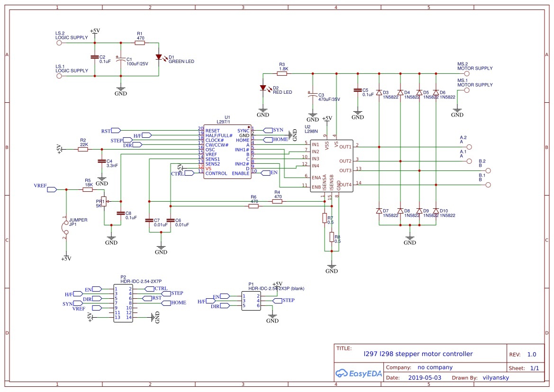Select diode D10 1N5822
This screenshot has width=554, height=392.
[x=436, y=211]
